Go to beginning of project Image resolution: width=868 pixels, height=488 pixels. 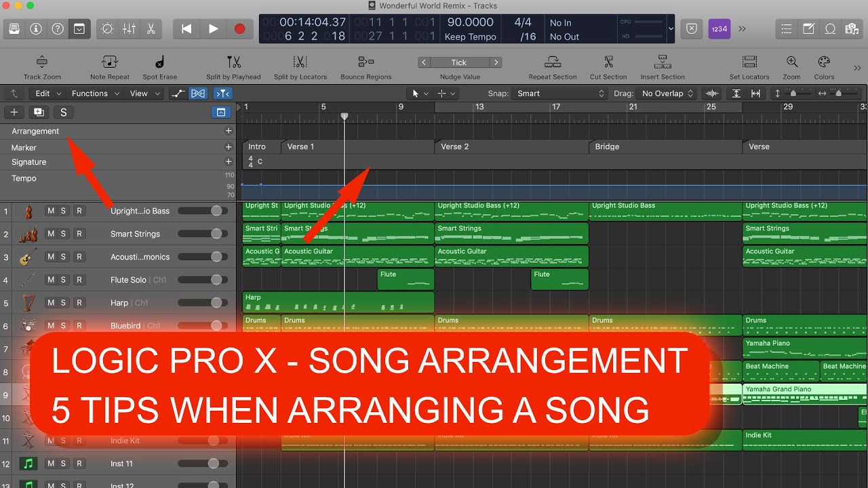pos(186,29)
